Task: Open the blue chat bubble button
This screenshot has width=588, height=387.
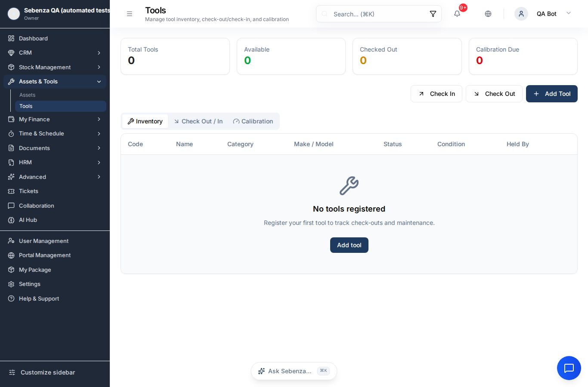Action: tap(569, 368)
